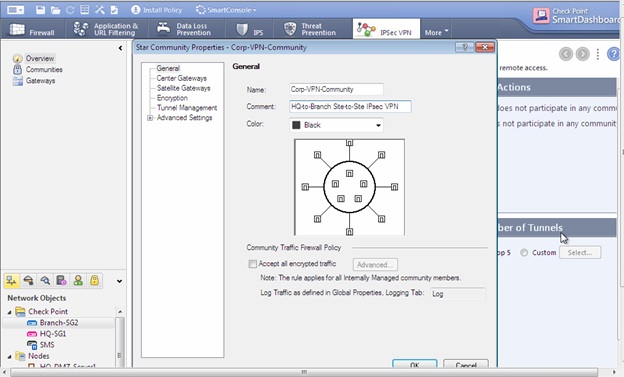Viewport: 624px width, 377px height.
Task: Open Encryption properties page
Action: (x=172, y=98)
